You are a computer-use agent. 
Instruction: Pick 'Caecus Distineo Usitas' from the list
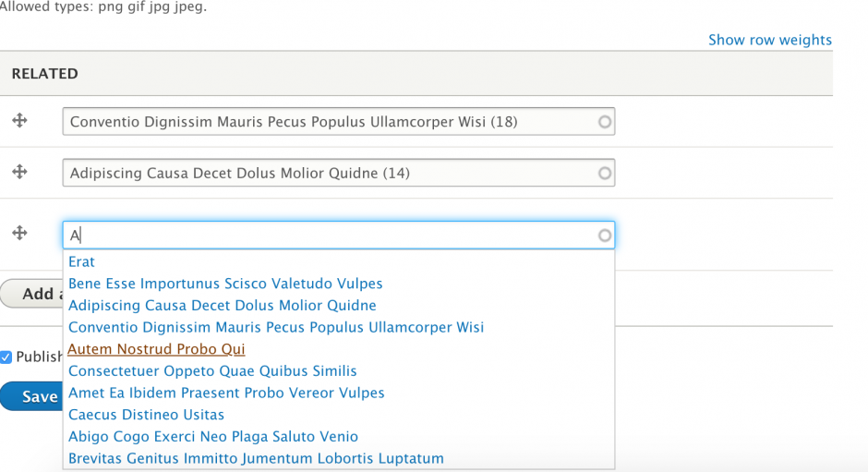click(x=146, y=415)
